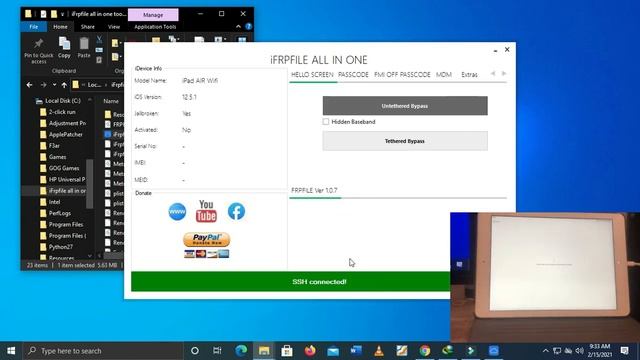Select the GOG Games folder in the tree
Screen dimensions: 640x360
[64, 168]
